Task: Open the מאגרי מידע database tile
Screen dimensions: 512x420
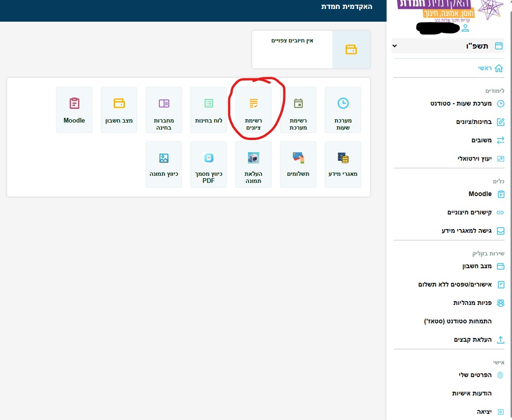Action: coord(343,165)
